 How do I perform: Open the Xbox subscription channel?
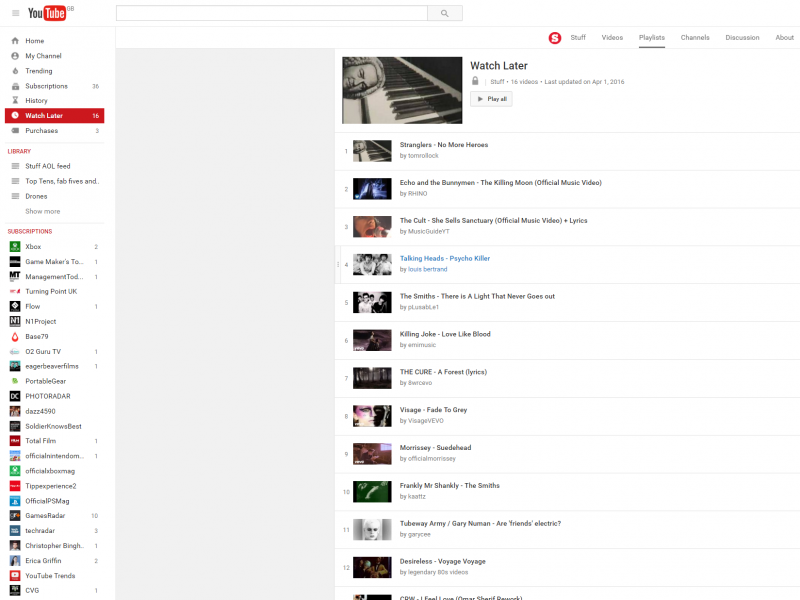[x=33, y=246]
